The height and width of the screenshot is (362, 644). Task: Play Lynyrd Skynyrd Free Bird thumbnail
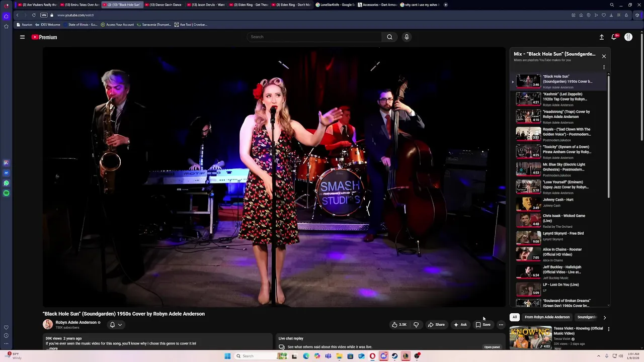528,237
